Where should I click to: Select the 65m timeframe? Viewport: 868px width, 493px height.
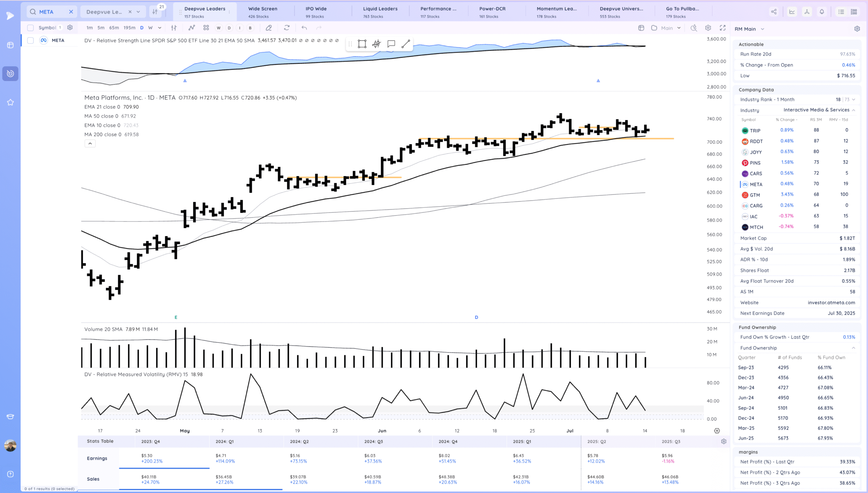[x=114, y=28]
